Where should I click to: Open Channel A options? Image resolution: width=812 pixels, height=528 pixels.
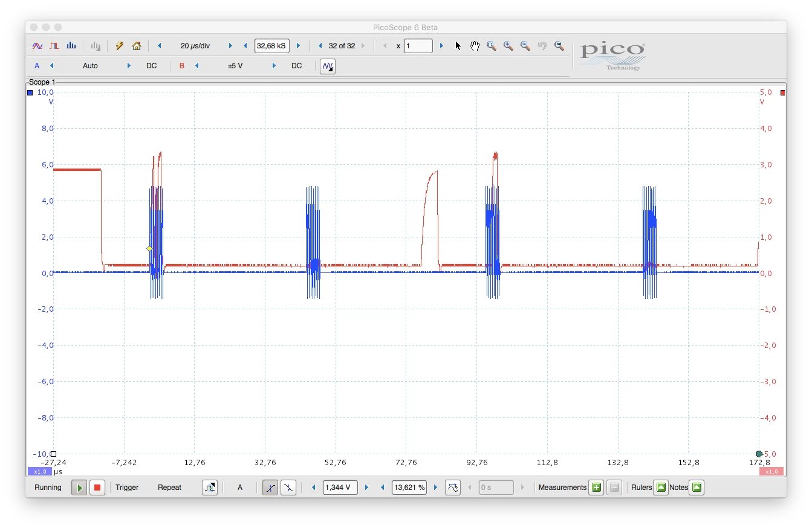(x=37, y=66)
